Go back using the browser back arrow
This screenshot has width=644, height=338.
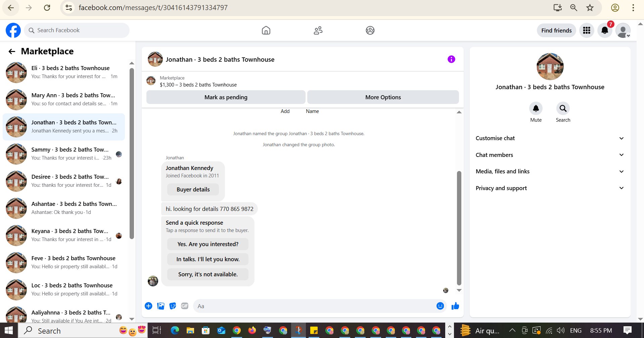point(11,8)
